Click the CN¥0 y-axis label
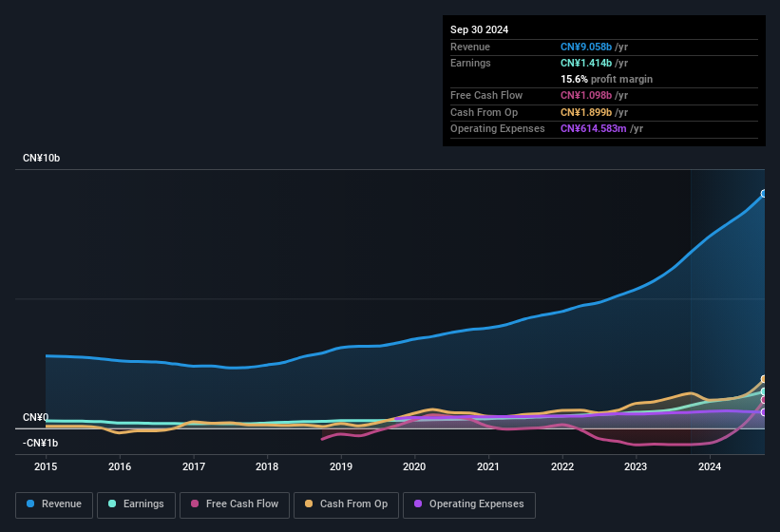Screen dimensions: 780x532 36,418
